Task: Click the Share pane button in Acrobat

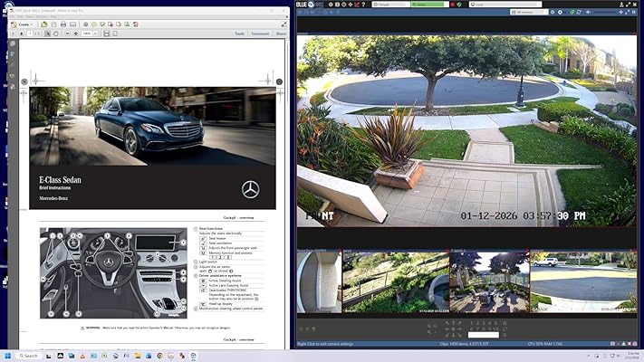Action: [281, 33]
